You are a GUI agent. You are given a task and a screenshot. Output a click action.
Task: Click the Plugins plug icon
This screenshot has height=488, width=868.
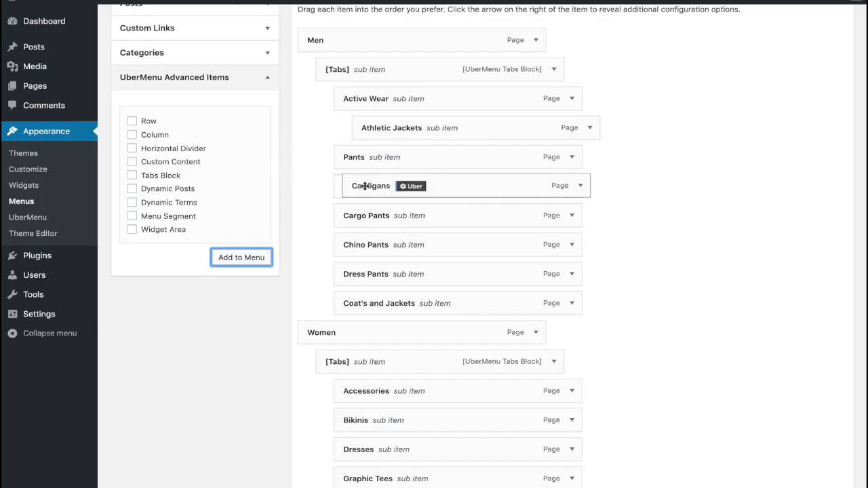(12, 256)
